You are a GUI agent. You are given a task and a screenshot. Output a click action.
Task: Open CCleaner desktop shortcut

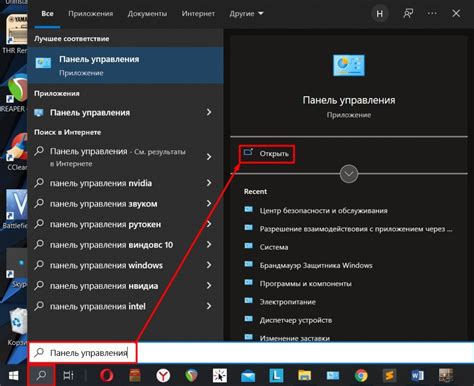(x=15, y=151)
